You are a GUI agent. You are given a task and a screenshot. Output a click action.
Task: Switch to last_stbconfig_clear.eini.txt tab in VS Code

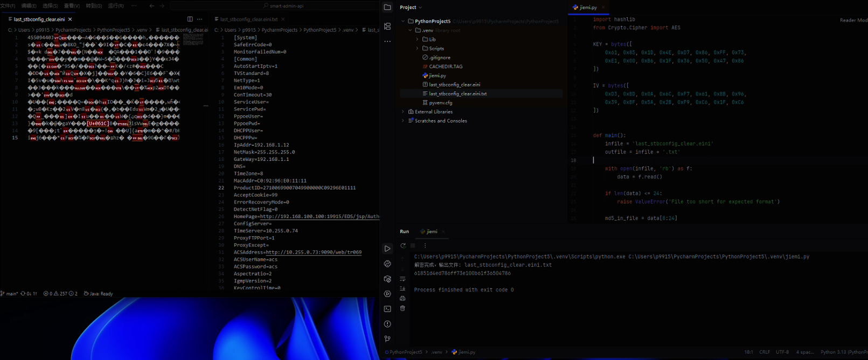click(249, 19)
